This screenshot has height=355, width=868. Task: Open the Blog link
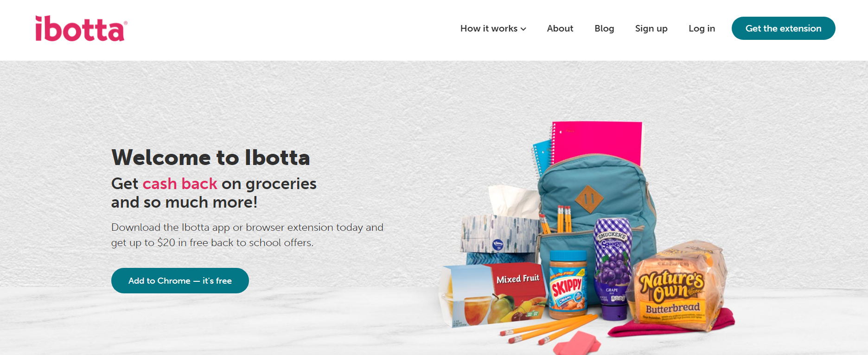tap(604, 28)
